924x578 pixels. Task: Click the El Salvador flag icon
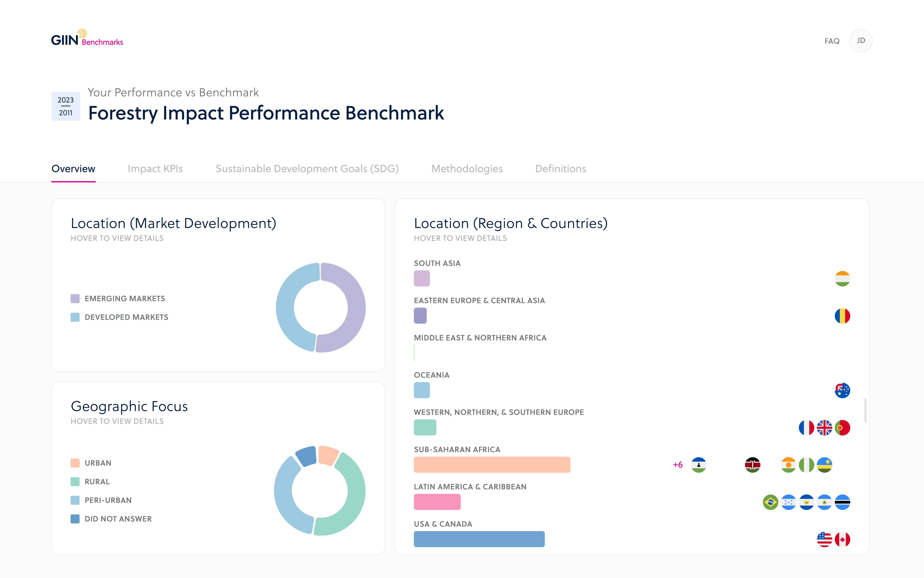pos(806,502)
